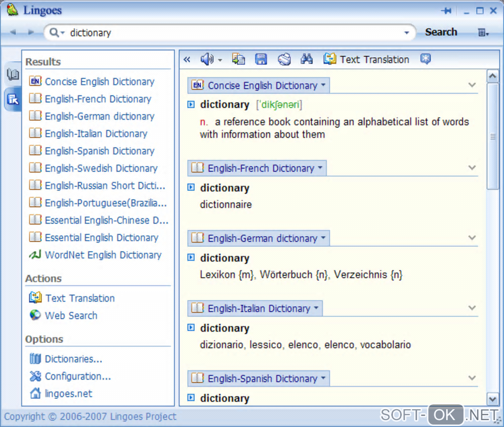Click the save floppy disk icon
The image size is (504, 427).
click(x=261, y=59)
